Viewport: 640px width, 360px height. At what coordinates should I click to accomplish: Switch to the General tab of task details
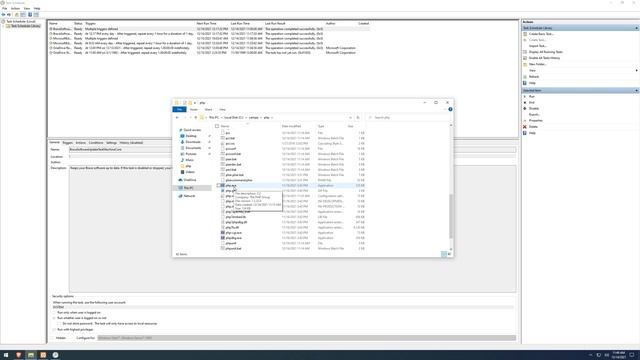[54, 143]
